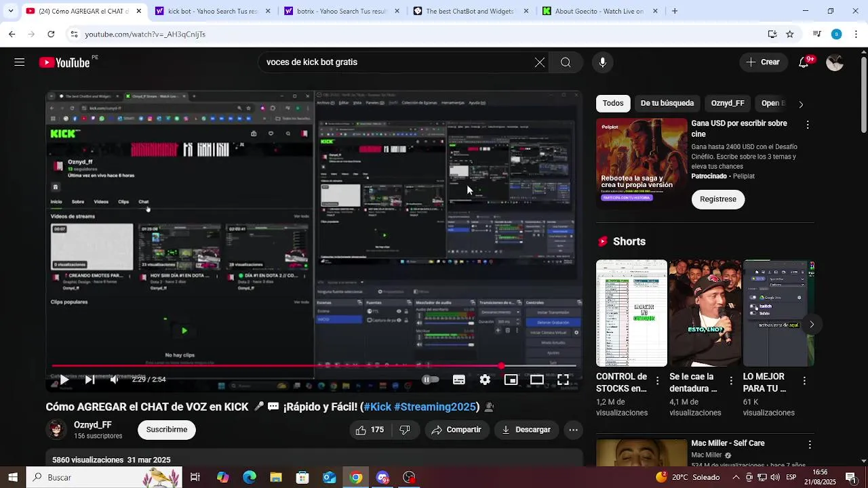Viewport: 868px width, 488px height.
Task: Open options menu for the Pelipiat ad
Action: [808, 125]
